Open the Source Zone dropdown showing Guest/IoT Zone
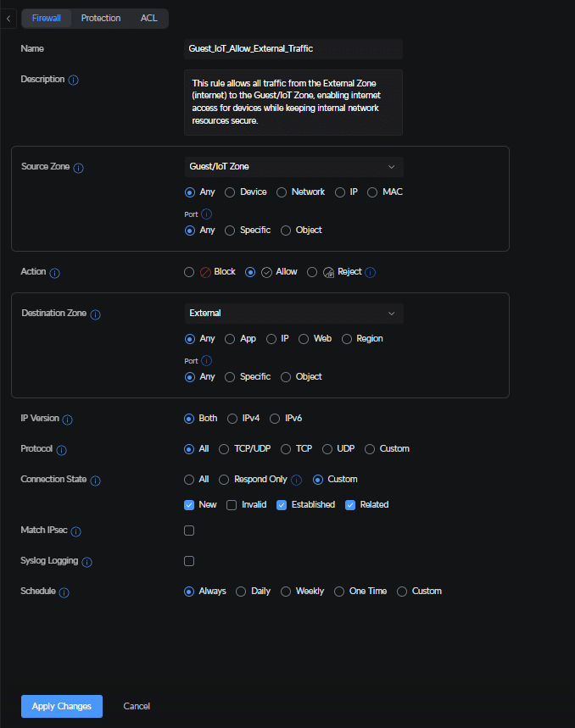 point(294,167)
